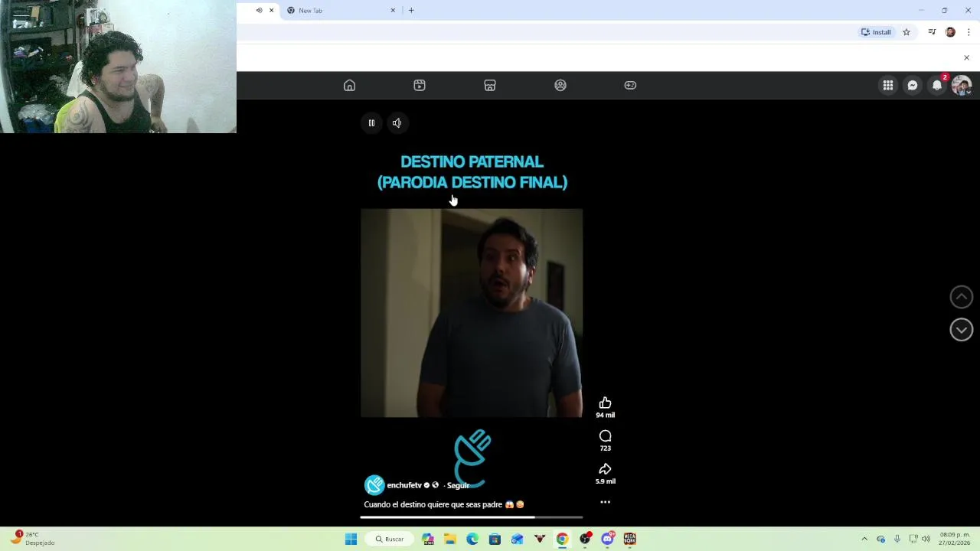Image resolution: width=980 pixels, height=551 pixels.
Task: Switch to Chrome in the taskbar
Action: (x=562, y=540)
